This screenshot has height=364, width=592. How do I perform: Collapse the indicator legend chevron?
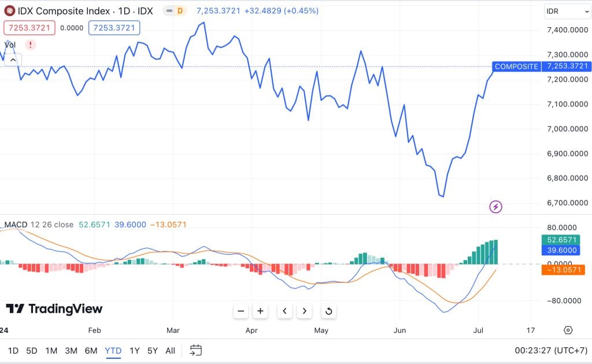click(13, 59)
